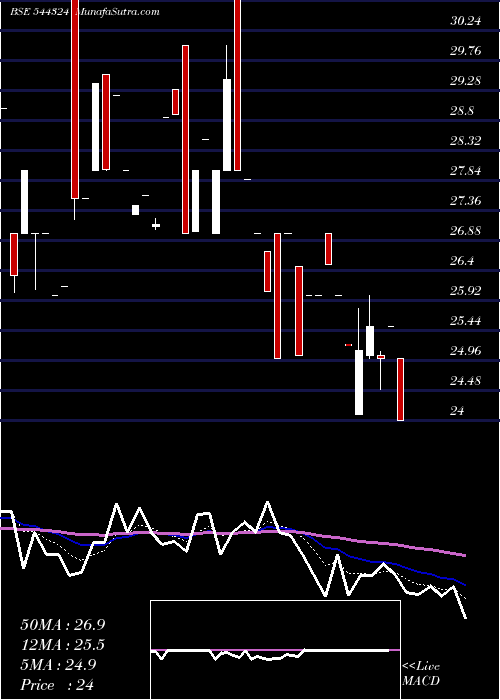
Task: Click the 29.28 price axis label
Action: [x=465, y=81]
